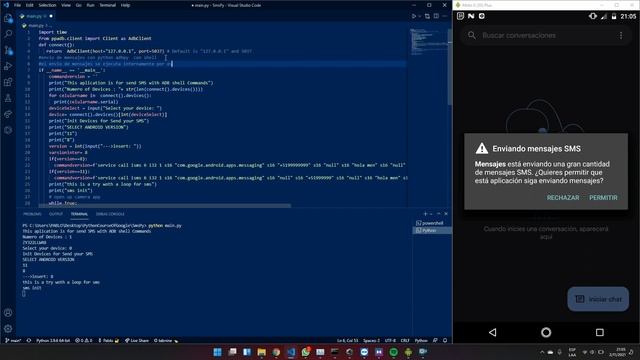Open the Run menu
This screenshot has height=360, width=640.
pos(90,5)
